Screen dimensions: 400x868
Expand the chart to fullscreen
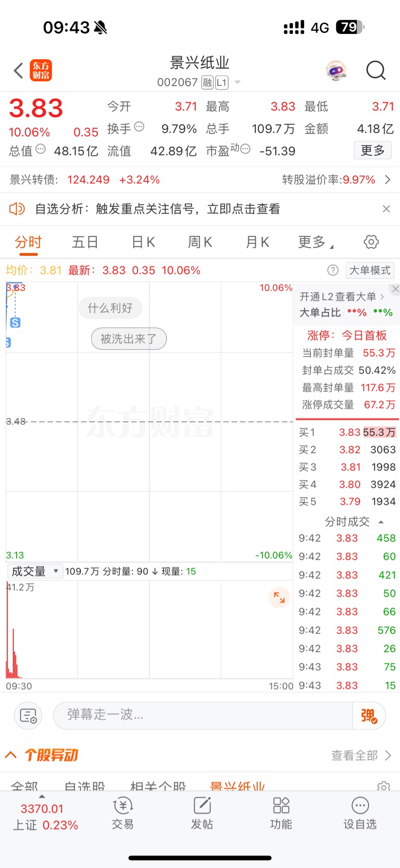279,597
